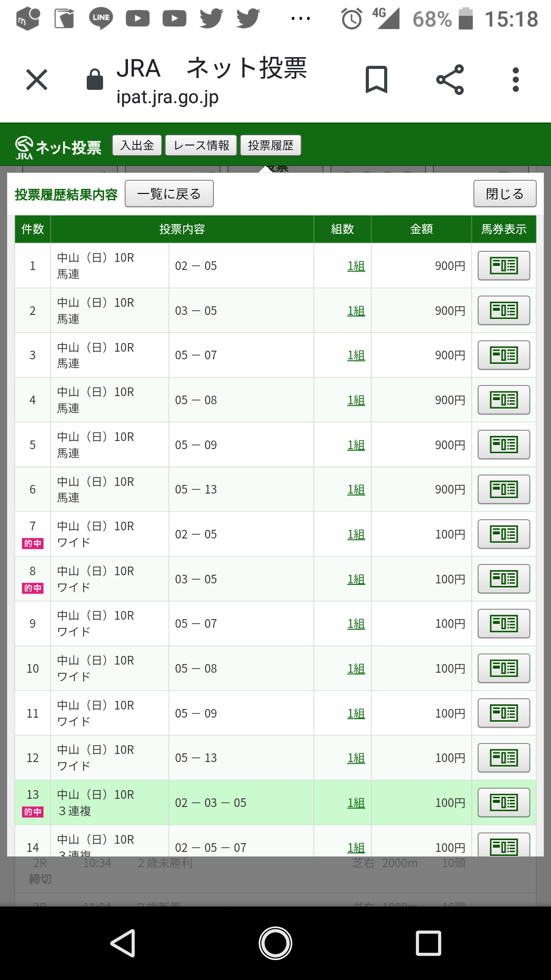
Task: Open the 1組 link in row 7
Action: point(356,534)
